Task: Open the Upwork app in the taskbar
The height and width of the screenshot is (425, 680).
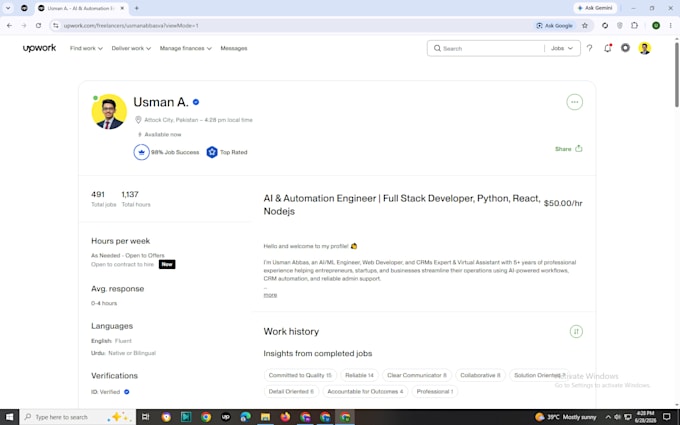Action: tap(226, 417)
